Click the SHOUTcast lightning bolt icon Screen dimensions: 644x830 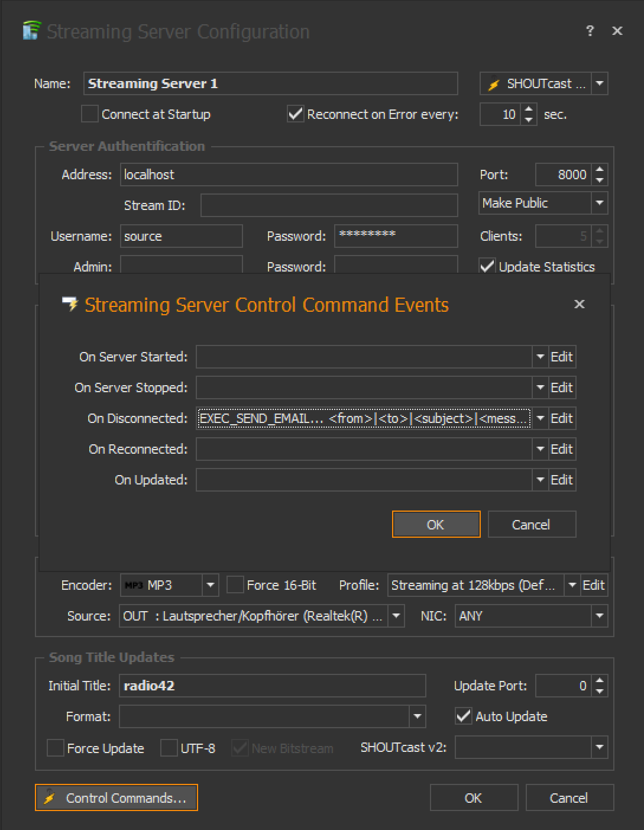tap(494, 85)
